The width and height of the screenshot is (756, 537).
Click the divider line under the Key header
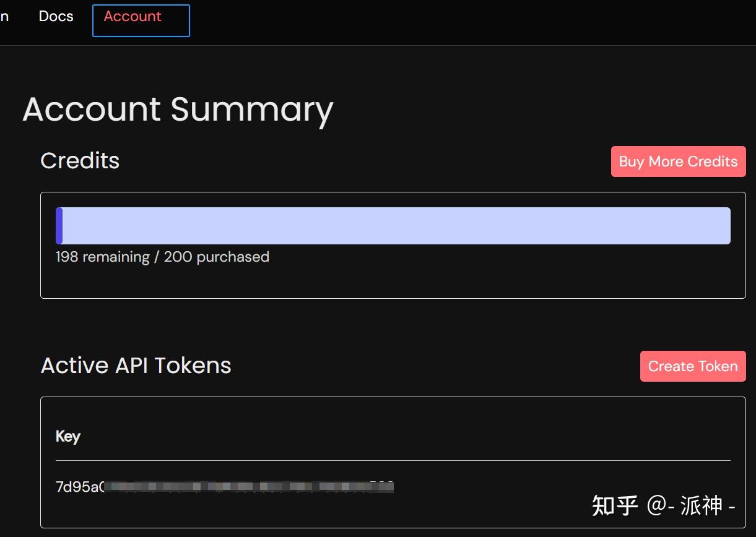point(393,460)
